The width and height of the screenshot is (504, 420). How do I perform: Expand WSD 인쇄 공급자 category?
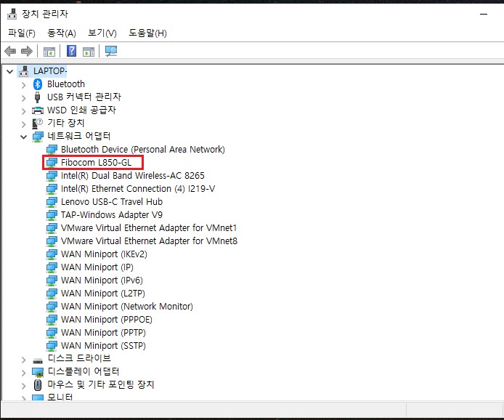point(23,111)
